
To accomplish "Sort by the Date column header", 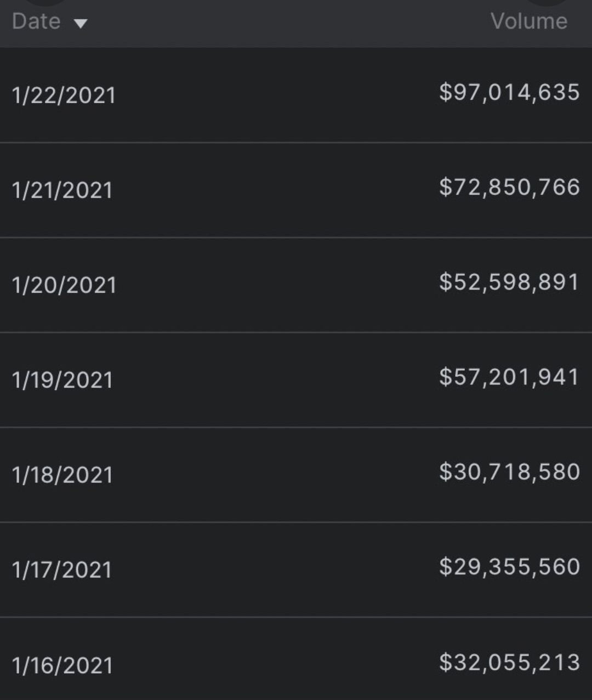I will [x=50, y=22].
